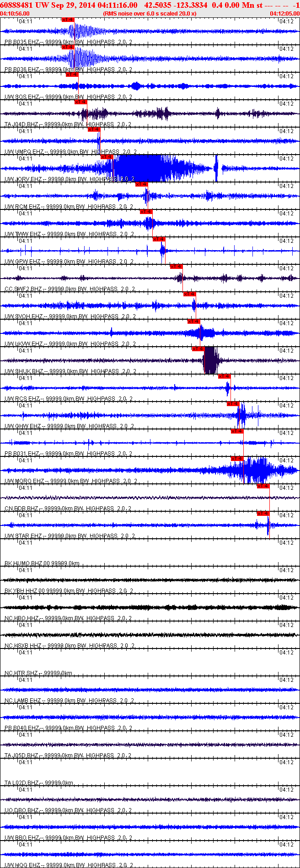Image resolution: width=300 pixels, height=868 pixels.
Task: Click the NC KSXB HHZ station label
Action: [70, 646]
